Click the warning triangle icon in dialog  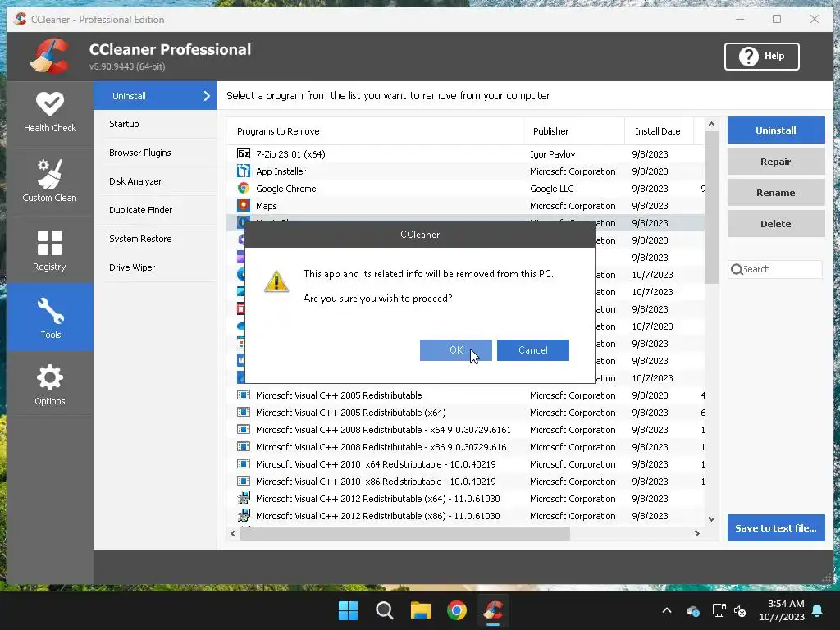click(x=276, y=281)
